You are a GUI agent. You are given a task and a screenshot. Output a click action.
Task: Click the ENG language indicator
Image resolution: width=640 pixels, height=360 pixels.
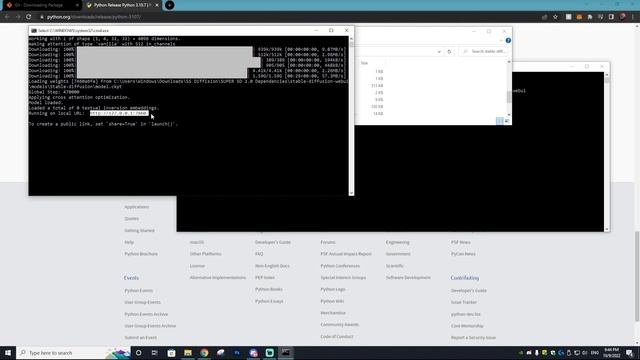(x=595, y=353)
